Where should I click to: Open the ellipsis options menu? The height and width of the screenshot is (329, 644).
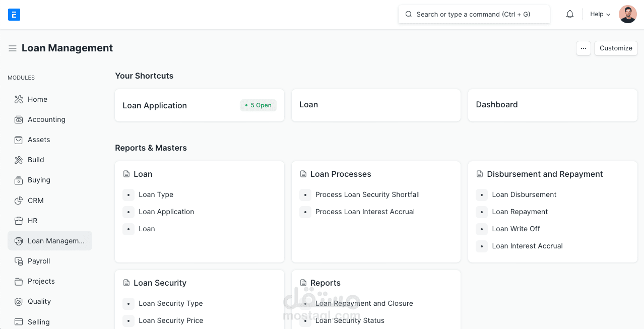[x=583, y=48]
